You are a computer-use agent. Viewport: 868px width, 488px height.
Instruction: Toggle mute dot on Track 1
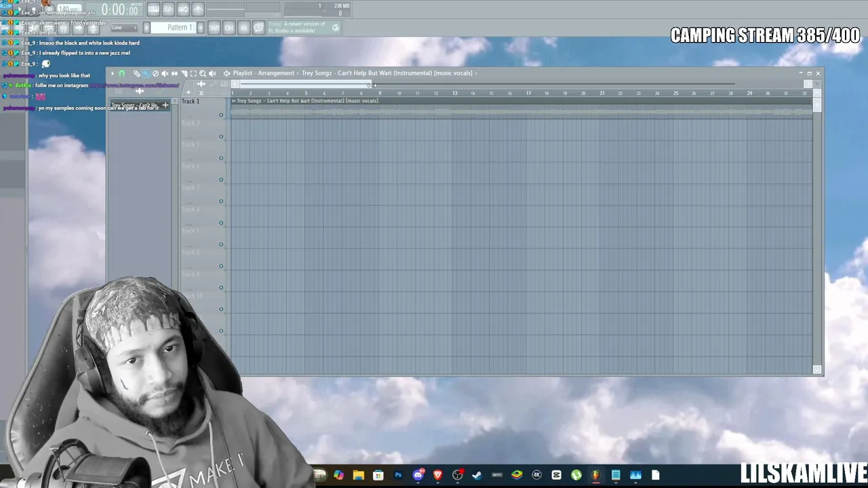221,115
